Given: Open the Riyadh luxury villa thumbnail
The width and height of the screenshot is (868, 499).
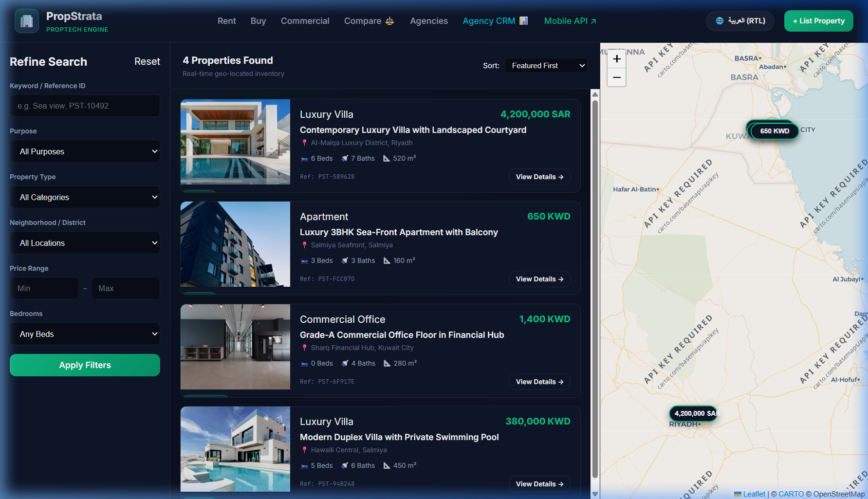Looking at the screenshot, I should pyautogui.click(x=235, y=142).
